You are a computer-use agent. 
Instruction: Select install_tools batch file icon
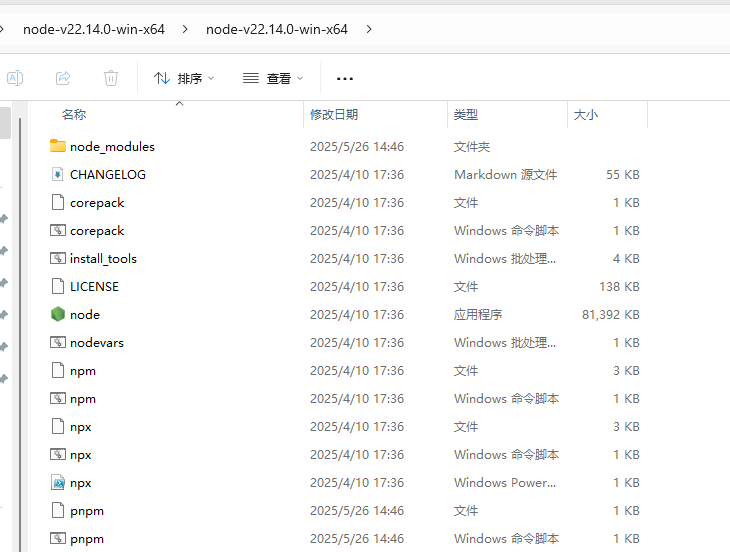pos(58,258)
